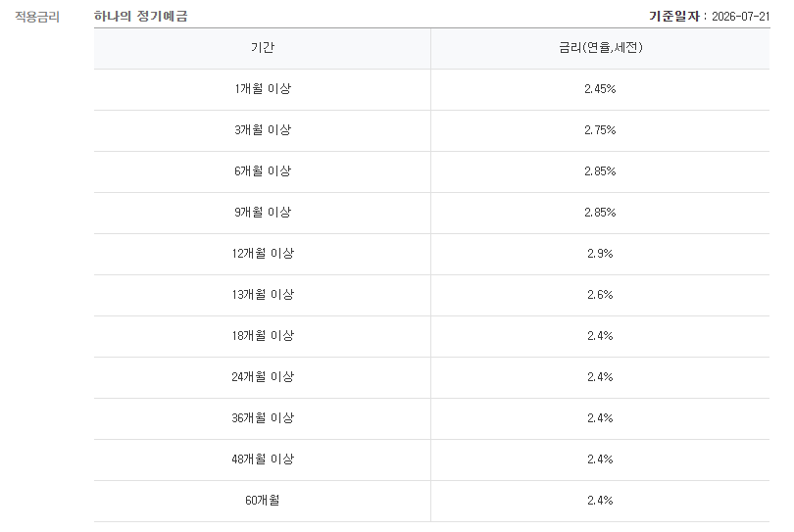Image resolution: width=794 pixels, height=532 pixels.
Task: Select the 60개월 period cell
Action: click(x=263, y=501)
